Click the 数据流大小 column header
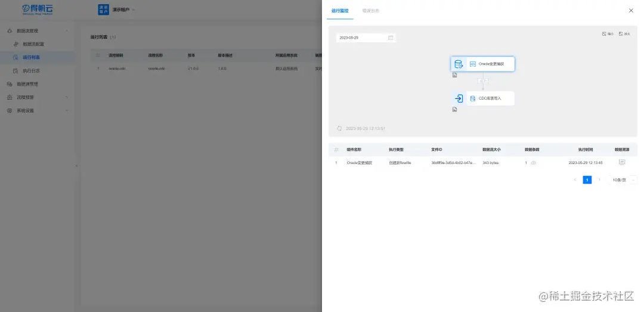 click(491, 150)
